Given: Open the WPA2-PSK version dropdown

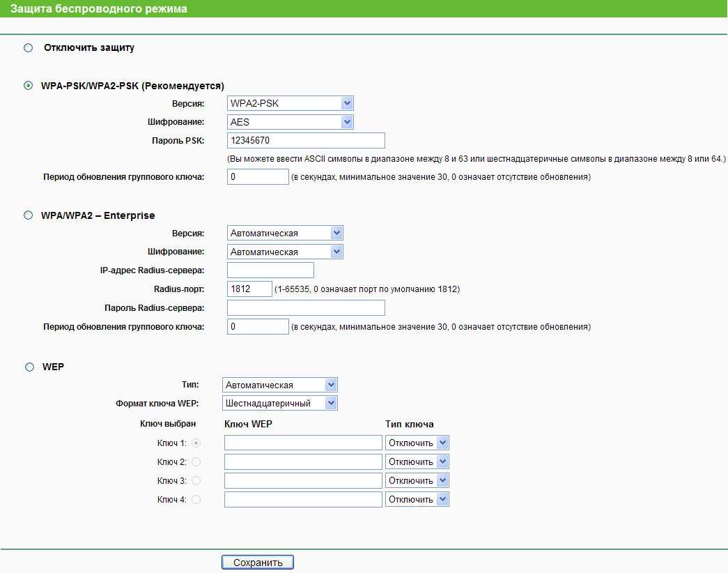Looking at the screenshot, I should [x=291, y=104].
